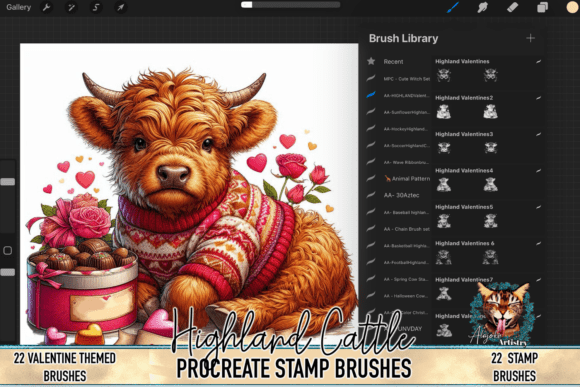
Task: Select the AA - Halloween Cow set
Action: coord(398,296)
